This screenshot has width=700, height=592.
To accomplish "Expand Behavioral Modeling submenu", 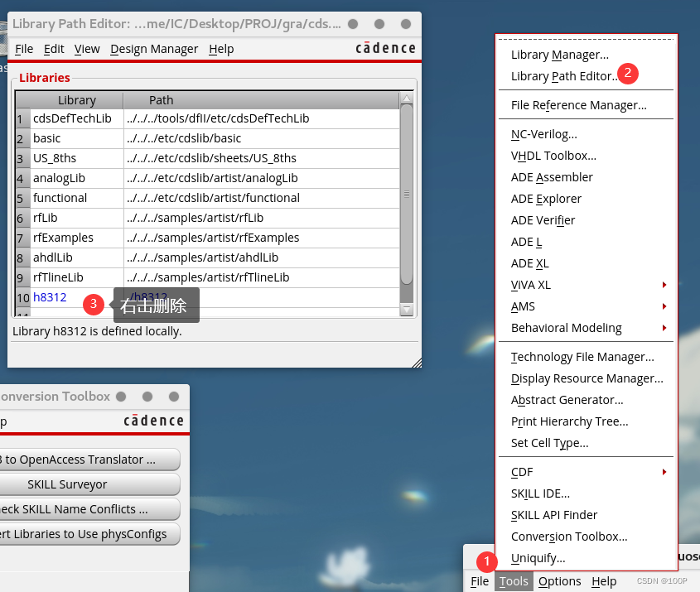I will pos(586,328).
